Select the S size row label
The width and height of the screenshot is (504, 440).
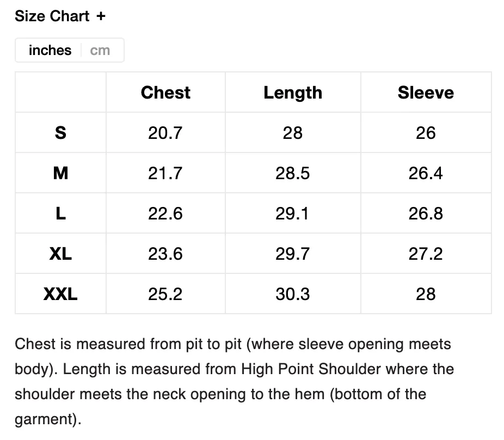coord(60,133)
